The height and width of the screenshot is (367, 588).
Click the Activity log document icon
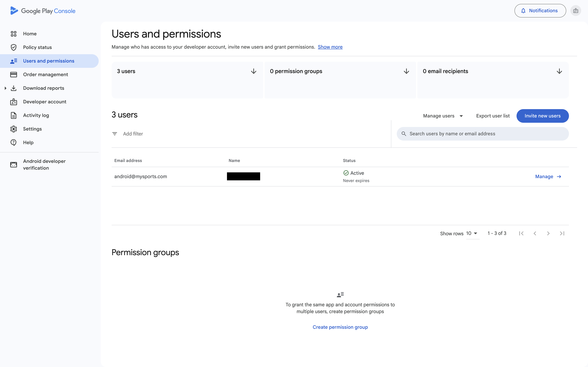point(14,115)
